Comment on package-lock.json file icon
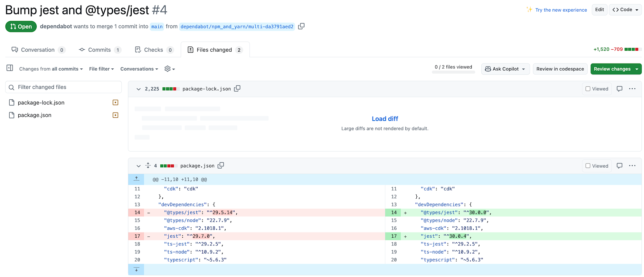Image resolution: width=644 pixels, height=277 pixels. pos(620,89)
